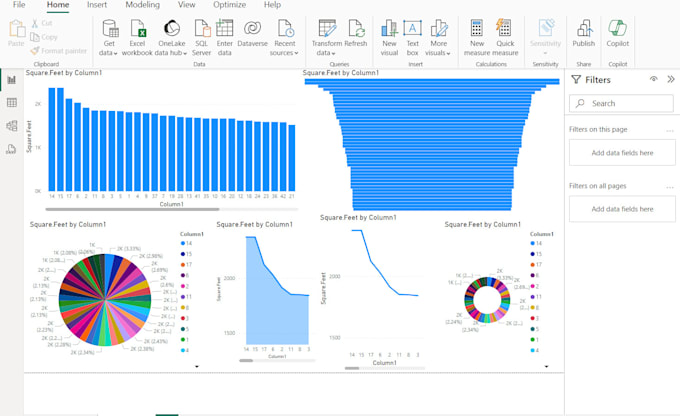Screen dimensions: 680x416
Task: Open more options for Filters on all pages
Action: (670, 187)
